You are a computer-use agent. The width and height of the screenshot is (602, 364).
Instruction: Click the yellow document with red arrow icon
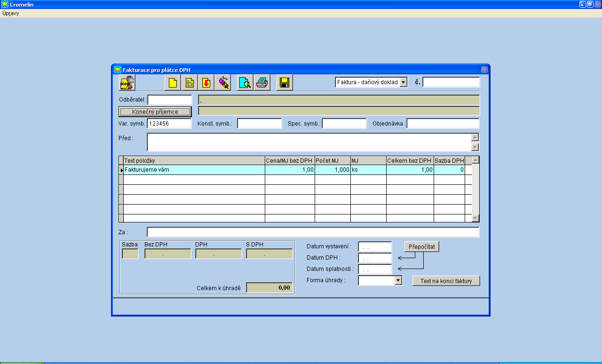click(206, 83)
